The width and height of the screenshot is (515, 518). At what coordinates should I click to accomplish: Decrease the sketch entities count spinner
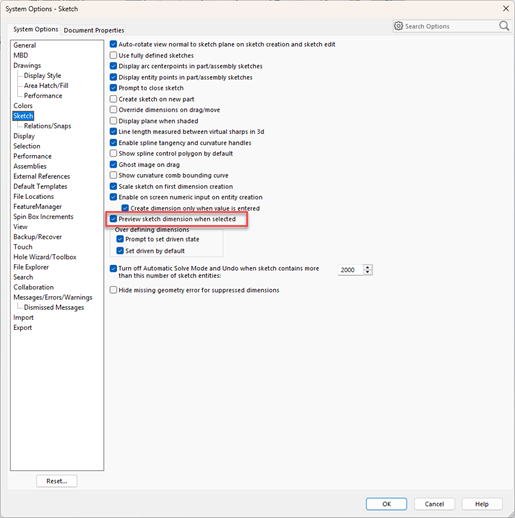pyautogui.click(x=368, y=272)
